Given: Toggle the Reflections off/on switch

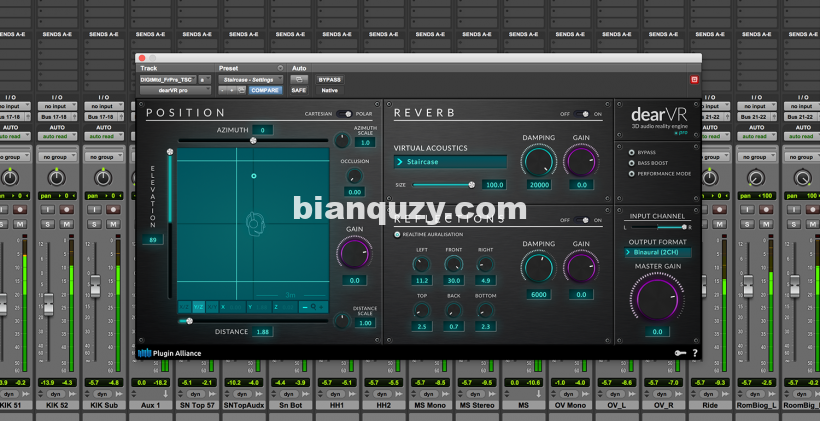Looking at the screenshot, I should (581, 220).
